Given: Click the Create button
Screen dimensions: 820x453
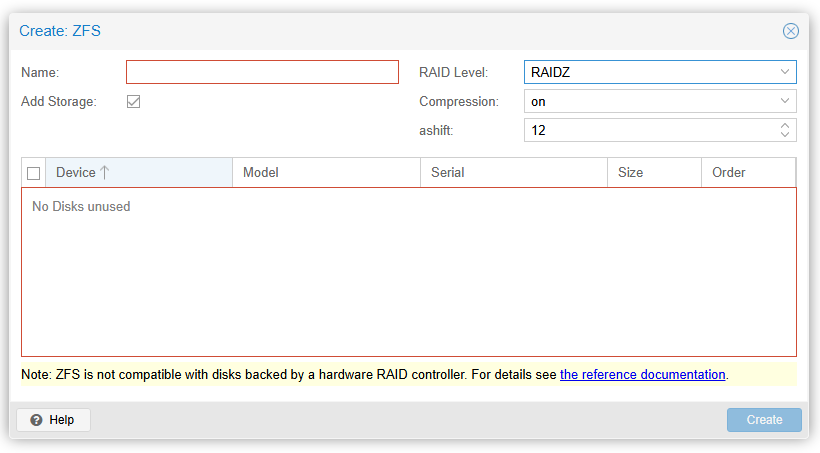Looking at the screenshot, I should click(x=764, y=420).
